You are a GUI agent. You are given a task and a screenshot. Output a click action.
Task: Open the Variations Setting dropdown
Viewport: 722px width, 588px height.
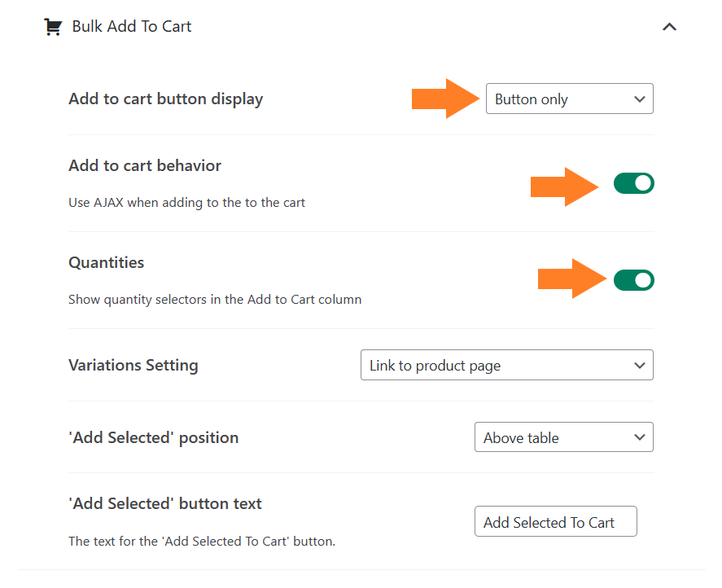[x=506, y=365]
